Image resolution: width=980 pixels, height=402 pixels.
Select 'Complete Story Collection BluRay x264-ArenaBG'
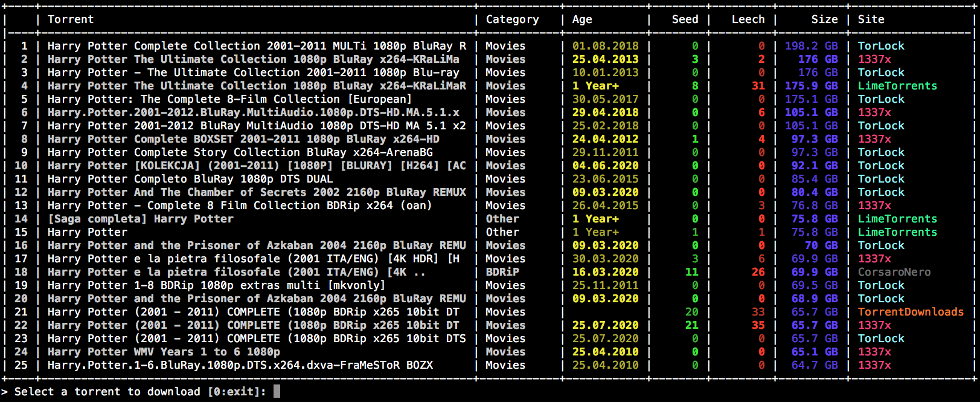coord(240,152)
